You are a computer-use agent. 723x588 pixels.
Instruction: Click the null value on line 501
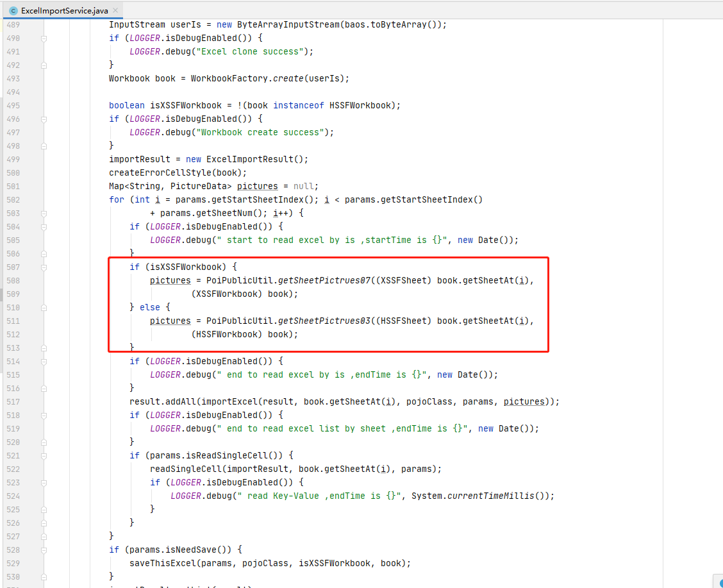[x=303, y=186]
